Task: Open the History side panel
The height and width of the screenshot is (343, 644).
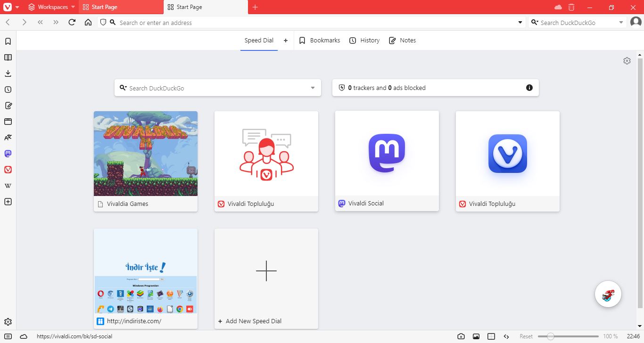Action: pyautogui.click(x=8, y=90)
